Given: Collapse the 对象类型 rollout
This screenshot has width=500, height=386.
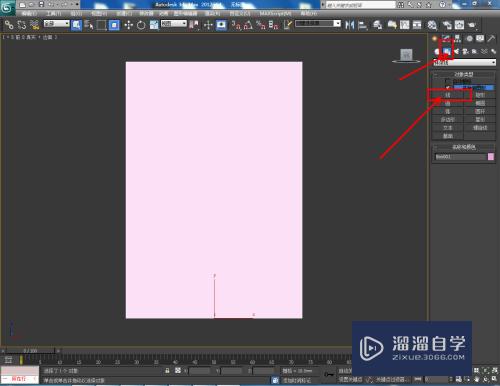Looking at the screenshot, I should 463,74.
